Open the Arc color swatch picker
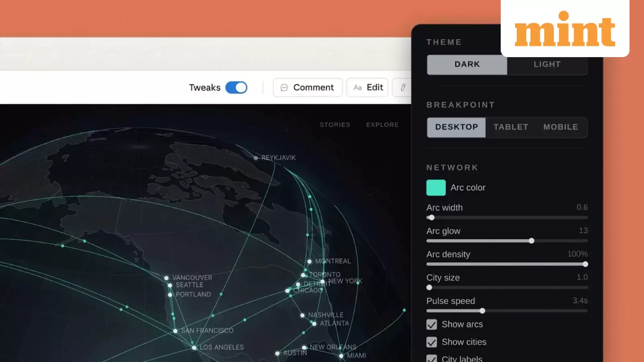The width and height of the screenshot is (644, 362). point(436,187)
